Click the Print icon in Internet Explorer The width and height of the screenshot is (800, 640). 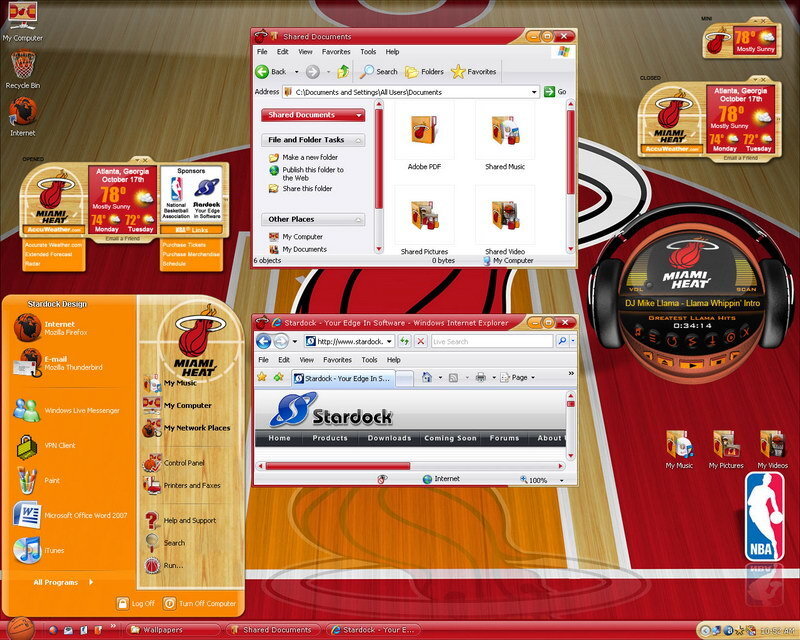click(x=481, y=377)
